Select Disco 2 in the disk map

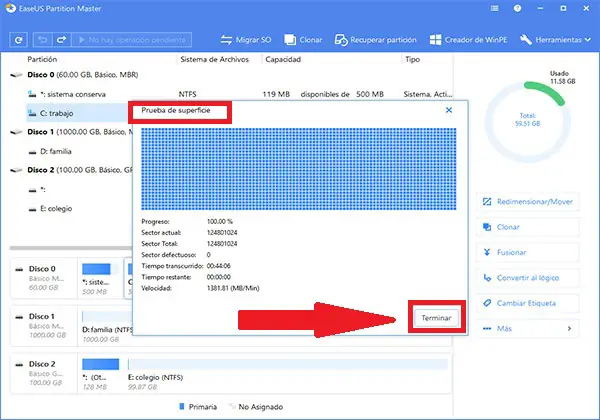point(44,373)
